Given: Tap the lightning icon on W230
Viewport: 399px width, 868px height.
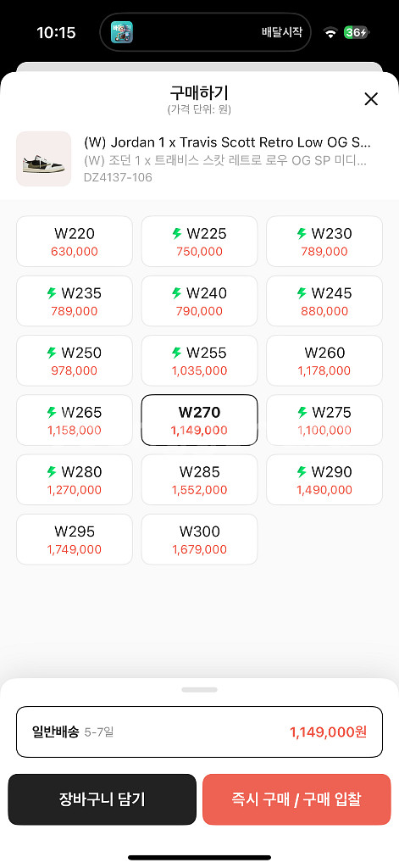Looking at the screenshot, I should click(302, 234).
